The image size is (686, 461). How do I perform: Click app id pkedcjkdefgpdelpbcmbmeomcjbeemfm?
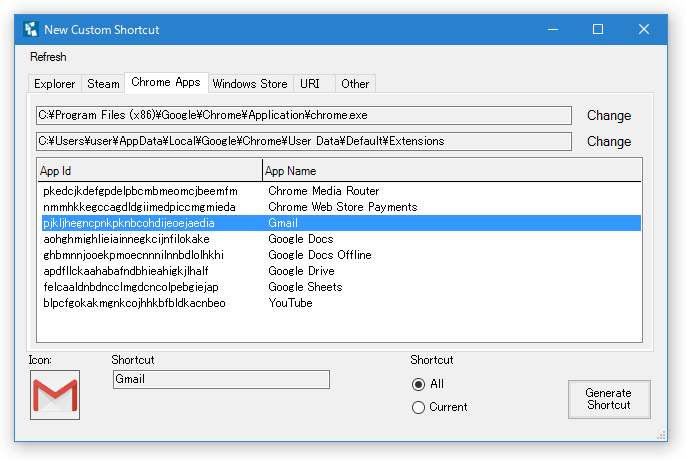140,191
